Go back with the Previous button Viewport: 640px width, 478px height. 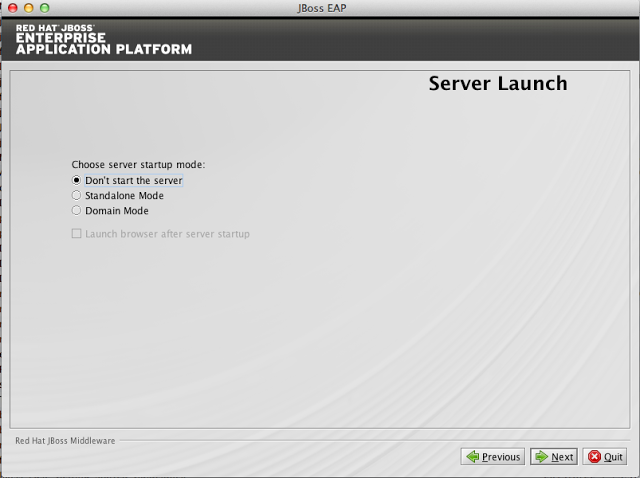[493, 456]
